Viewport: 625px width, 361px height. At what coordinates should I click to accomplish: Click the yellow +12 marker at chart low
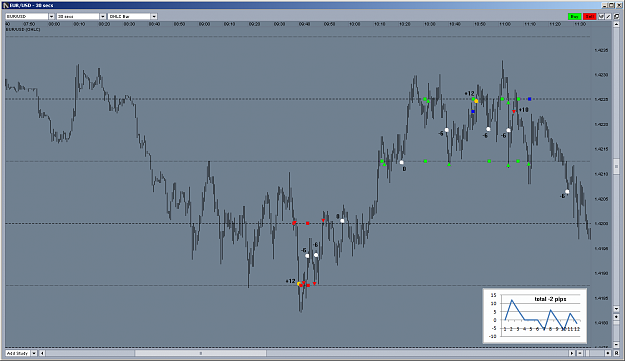pos(299,284)
